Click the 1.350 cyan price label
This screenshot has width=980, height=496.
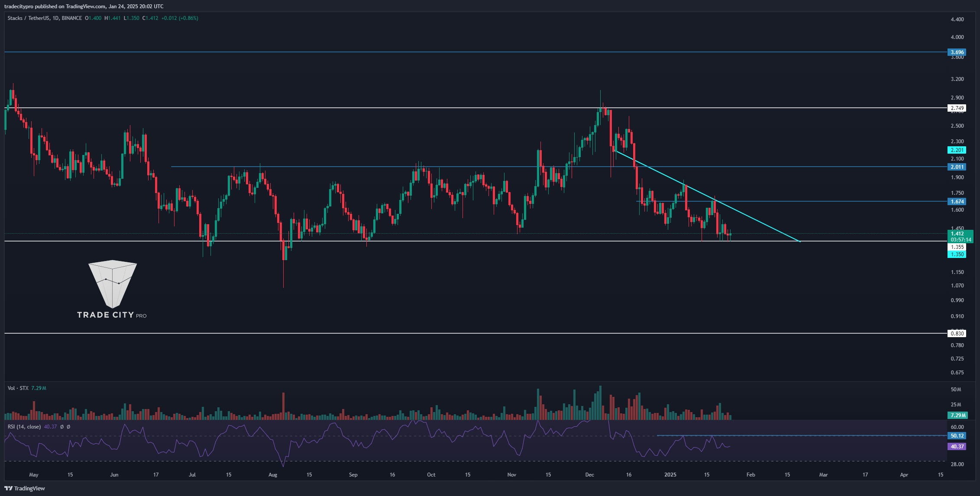tap(957, 254)
